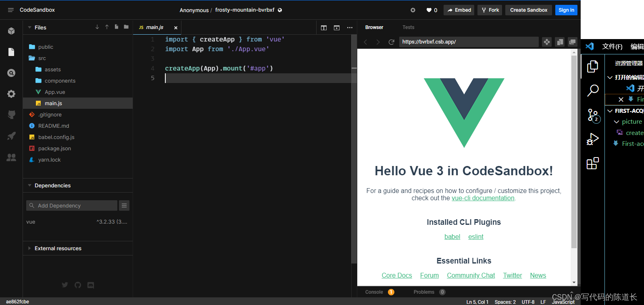644x305 pixels.
Task: Open editor more options ellipsis
Action: click(350, 28)
